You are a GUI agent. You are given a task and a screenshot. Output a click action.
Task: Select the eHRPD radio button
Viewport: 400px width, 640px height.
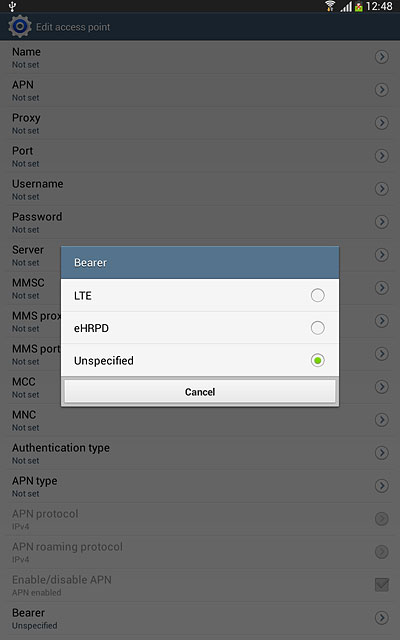coord(318,328)
